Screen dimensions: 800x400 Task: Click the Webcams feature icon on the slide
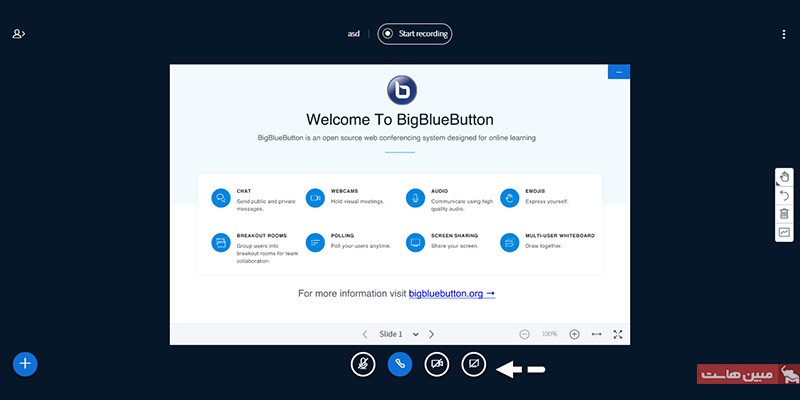(x=315, y=198)
